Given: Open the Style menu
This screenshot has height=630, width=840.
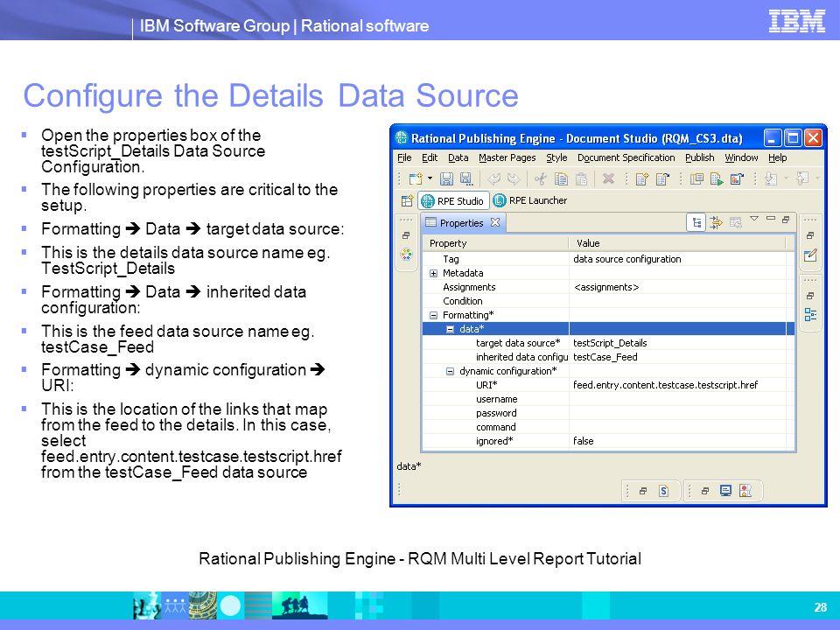Looking at the screenshot, I should [x=556, y=157].
